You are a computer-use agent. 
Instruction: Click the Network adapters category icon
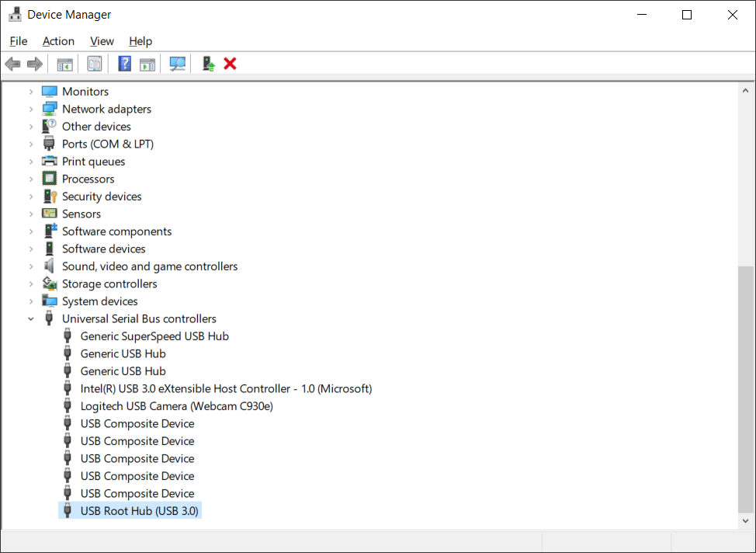pyautogui.click(x=49, y=109)
